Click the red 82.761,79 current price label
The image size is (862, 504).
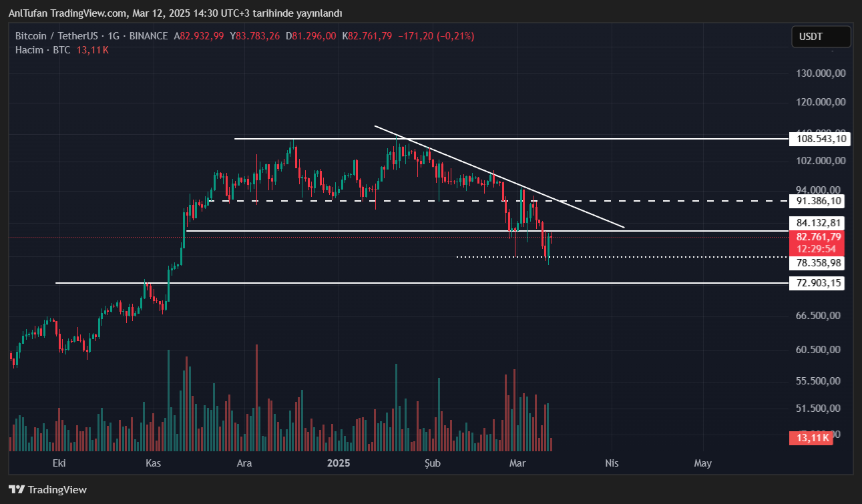(818, 237)
